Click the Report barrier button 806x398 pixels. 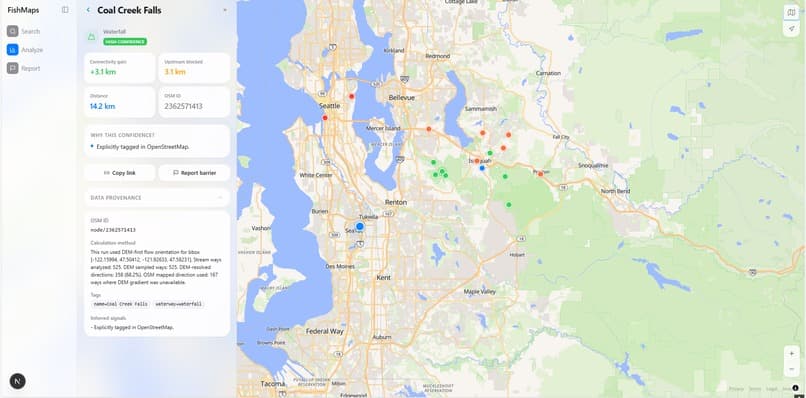194,173
